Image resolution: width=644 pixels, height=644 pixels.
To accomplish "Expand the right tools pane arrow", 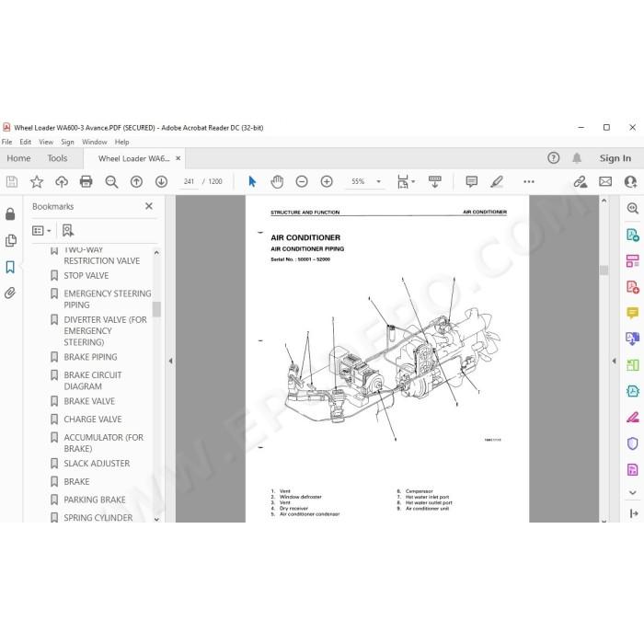I will (614, 361).
